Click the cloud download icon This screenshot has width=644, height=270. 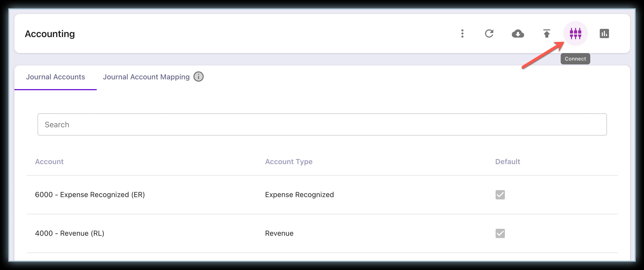pos(518,33)
